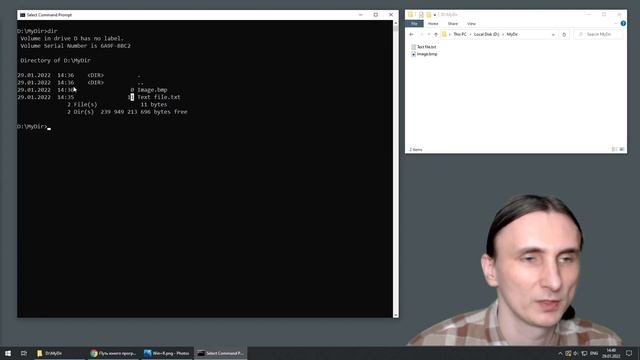Expand the address bar history dropdown

pos(553,34)
